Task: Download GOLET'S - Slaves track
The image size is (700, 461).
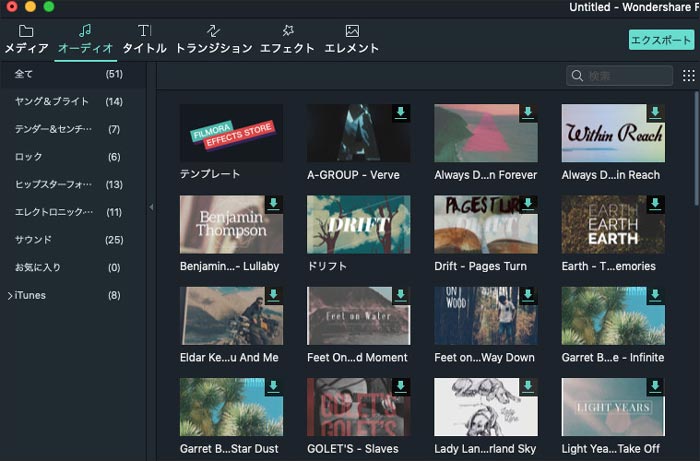Action: pyautogui.click(x=401, y=387)
